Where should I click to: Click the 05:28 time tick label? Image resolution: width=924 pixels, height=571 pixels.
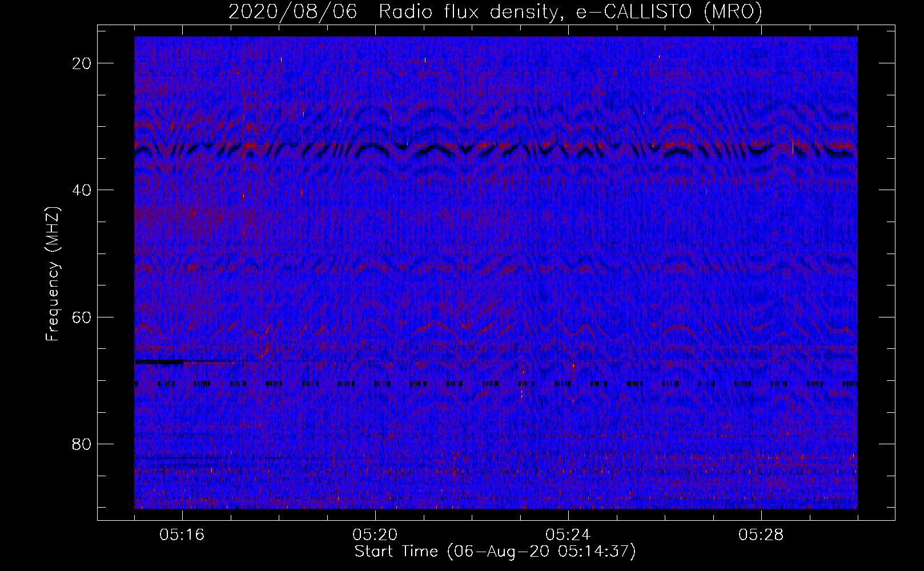[x=761, y=535]
